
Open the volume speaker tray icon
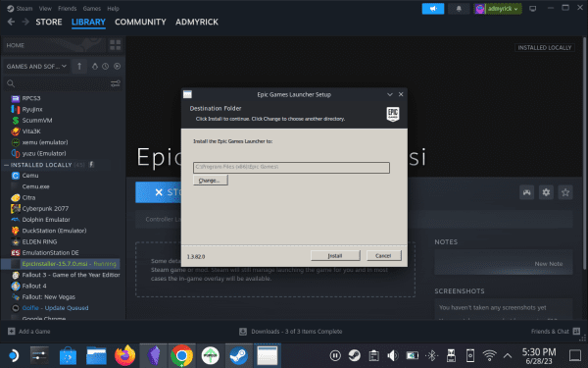[393, 355]
